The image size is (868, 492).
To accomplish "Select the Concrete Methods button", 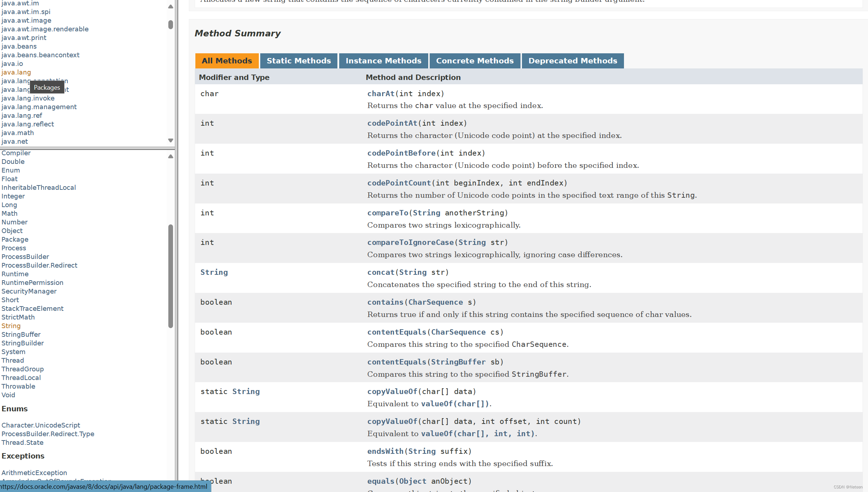I will [474, 60].
